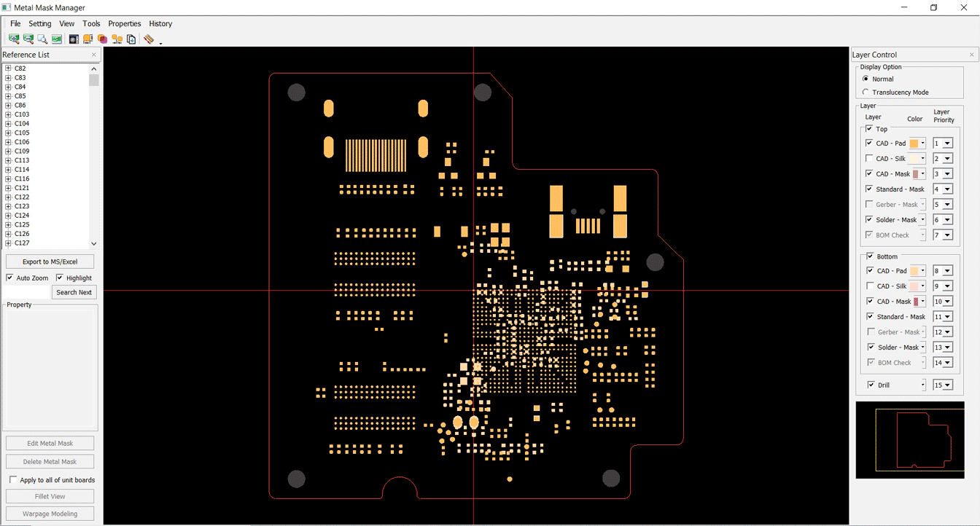Select Translucency Mode radio button
Viewport: 980px width, 526px height.
coord(866,92)
